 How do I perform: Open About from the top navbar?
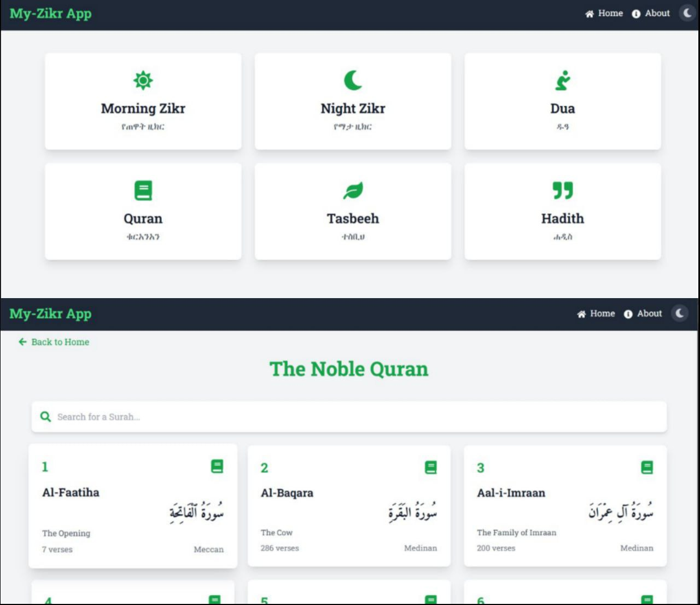tap(657, 13)
